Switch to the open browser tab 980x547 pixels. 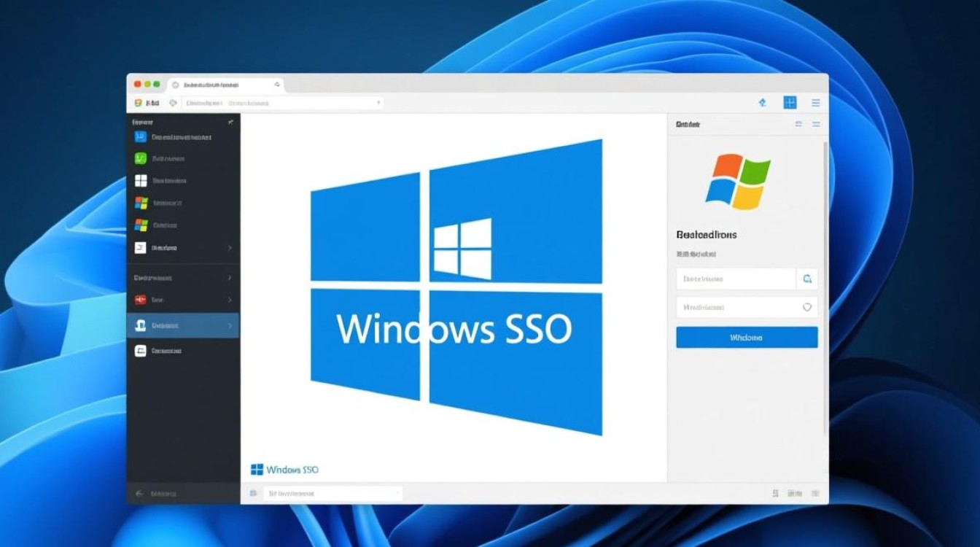219,84
